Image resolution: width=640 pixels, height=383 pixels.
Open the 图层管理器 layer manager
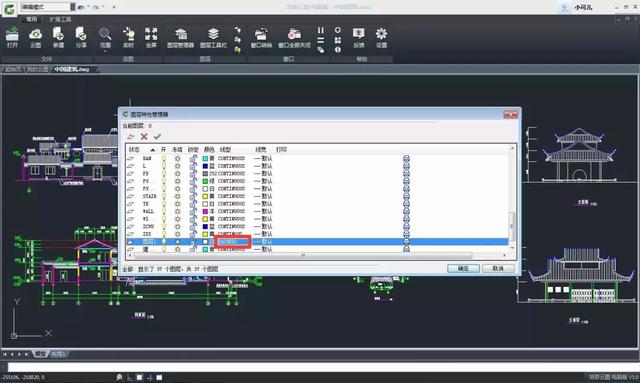click(x=180, y=38)
